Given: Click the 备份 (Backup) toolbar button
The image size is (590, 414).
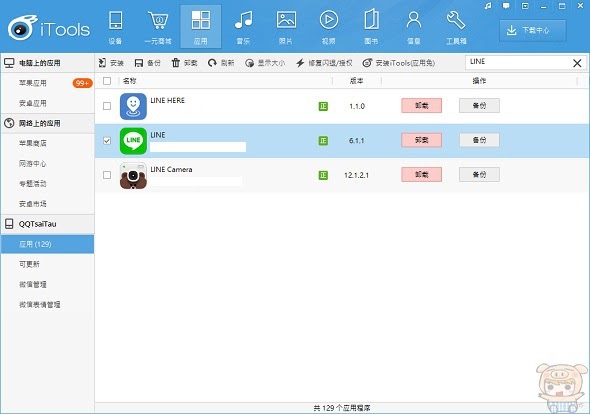Looking at the screenshot, I should 148,63.
